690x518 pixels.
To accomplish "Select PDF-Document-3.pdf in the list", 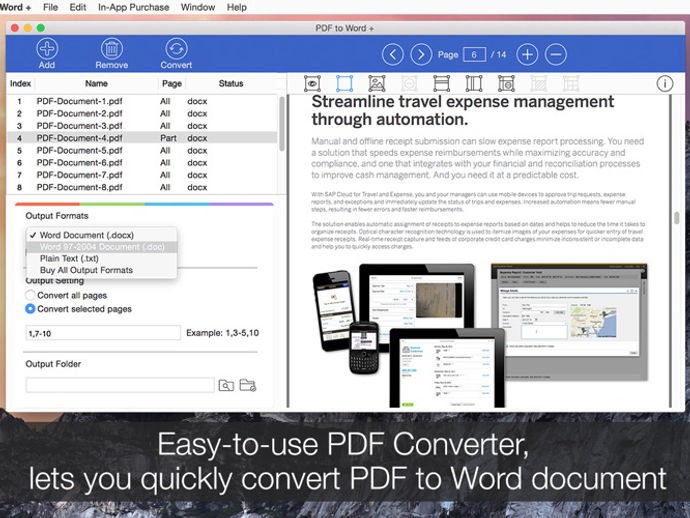I will pos(143,126).
